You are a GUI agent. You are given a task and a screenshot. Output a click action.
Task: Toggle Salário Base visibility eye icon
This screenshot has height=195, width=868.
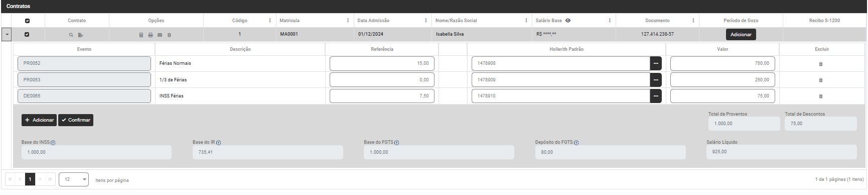[568, 21]
